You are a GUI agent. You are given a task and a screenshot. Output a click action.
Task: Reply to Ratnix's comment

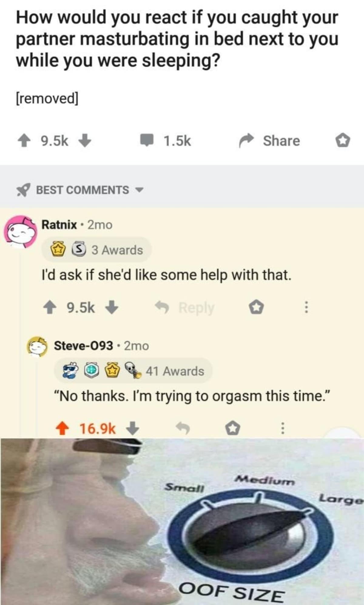coord(185,308)
